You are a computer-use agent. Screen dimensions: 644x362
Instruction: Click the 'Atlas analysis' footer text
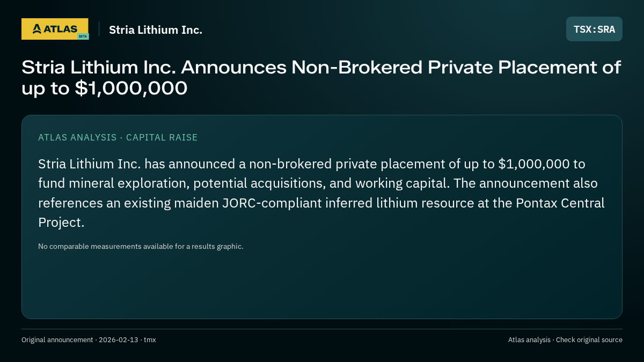[529, 339]
